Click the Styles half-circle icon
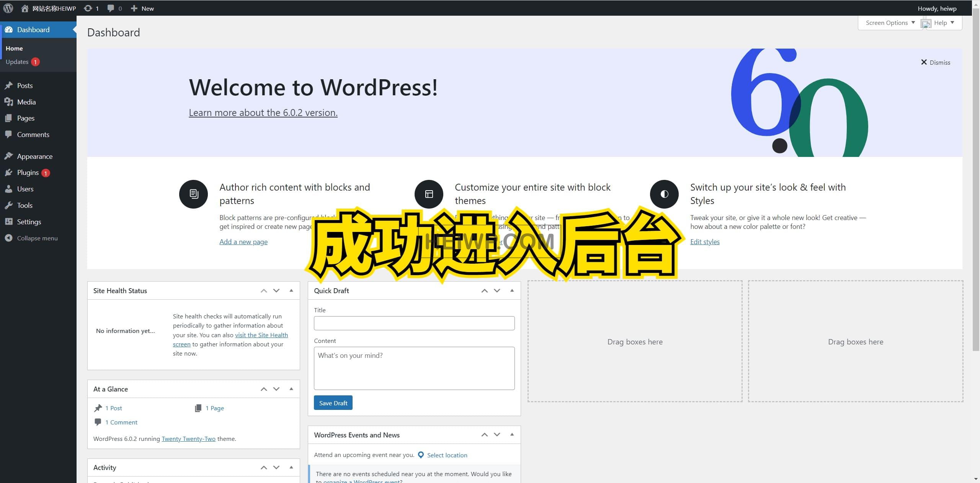The image size is (980, 483). click(x=664, y=194)
